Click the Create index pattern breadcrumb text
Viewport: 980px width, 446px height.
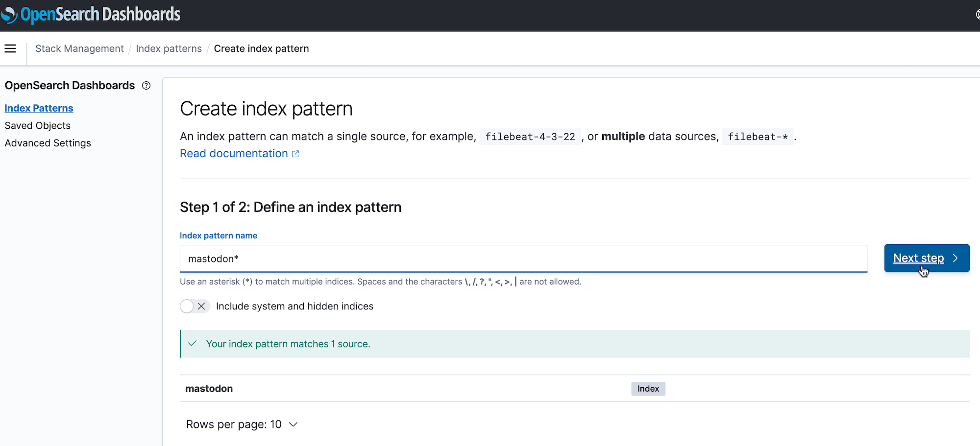tap(261, 48)
